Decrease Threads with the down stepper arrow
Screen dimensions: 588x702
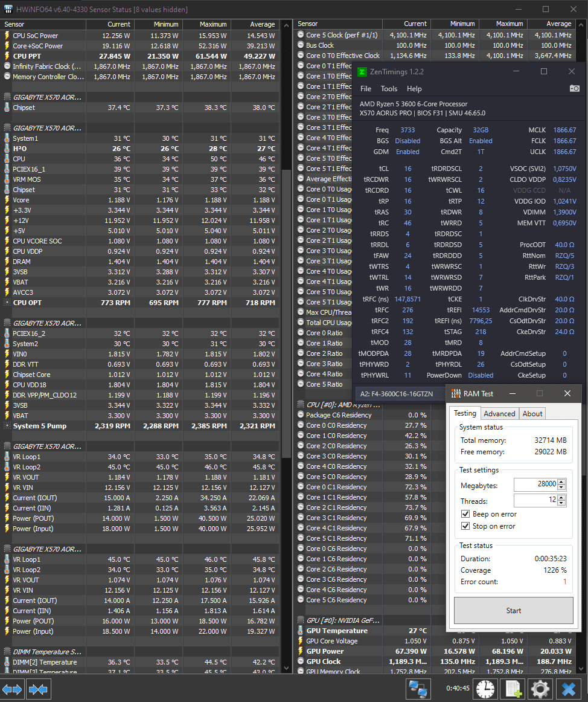(x=562, y=503)
